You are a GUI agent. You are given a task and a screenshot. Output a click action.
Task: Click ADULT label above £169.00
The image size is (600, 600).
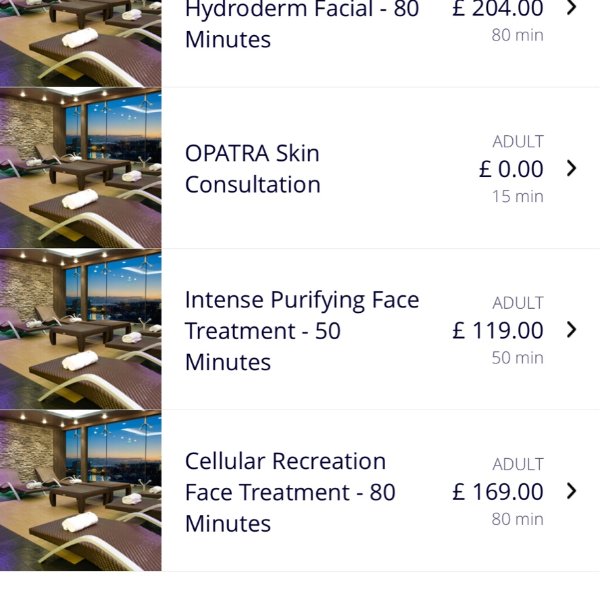517,464
